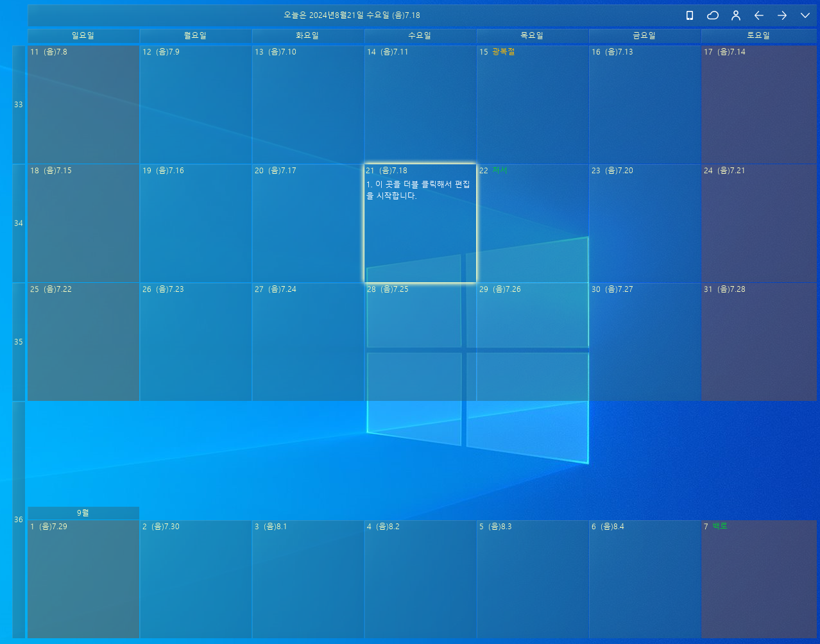Go to previous month with left arrow
This screenshot has width=820, height=644.
coord(759,15)
